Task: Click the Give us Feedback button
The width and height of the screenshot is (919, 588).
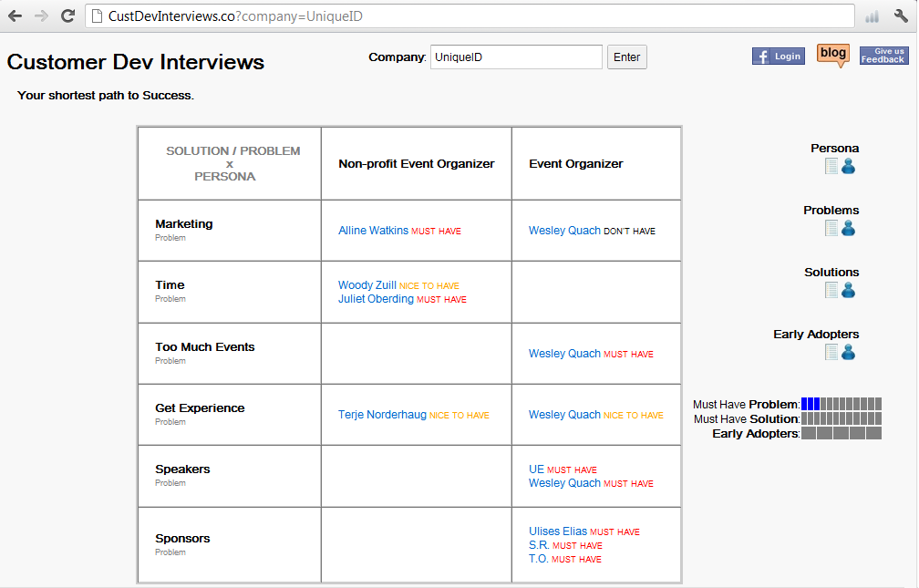Action: (882, 56)
